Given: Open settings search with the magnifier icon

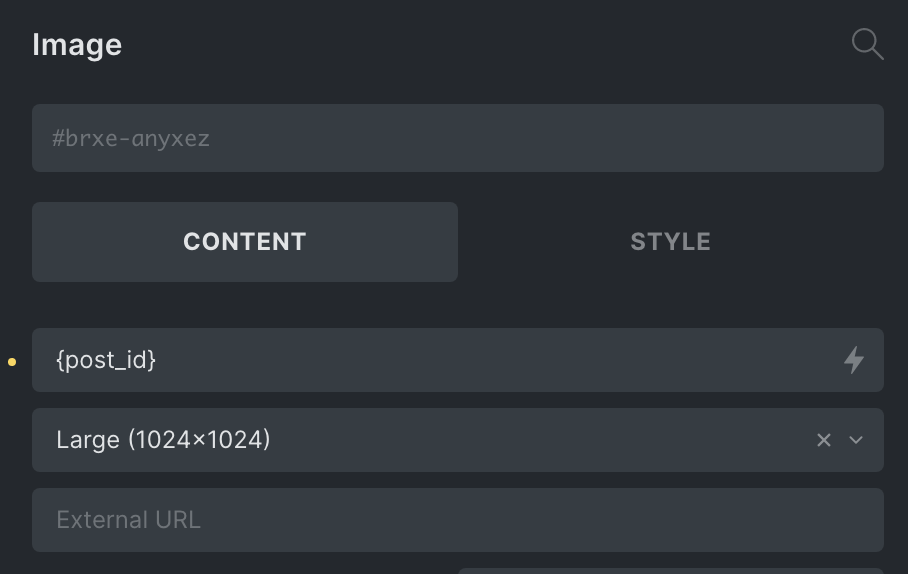Looking at the screenshot, I should (x=867, y=44).
